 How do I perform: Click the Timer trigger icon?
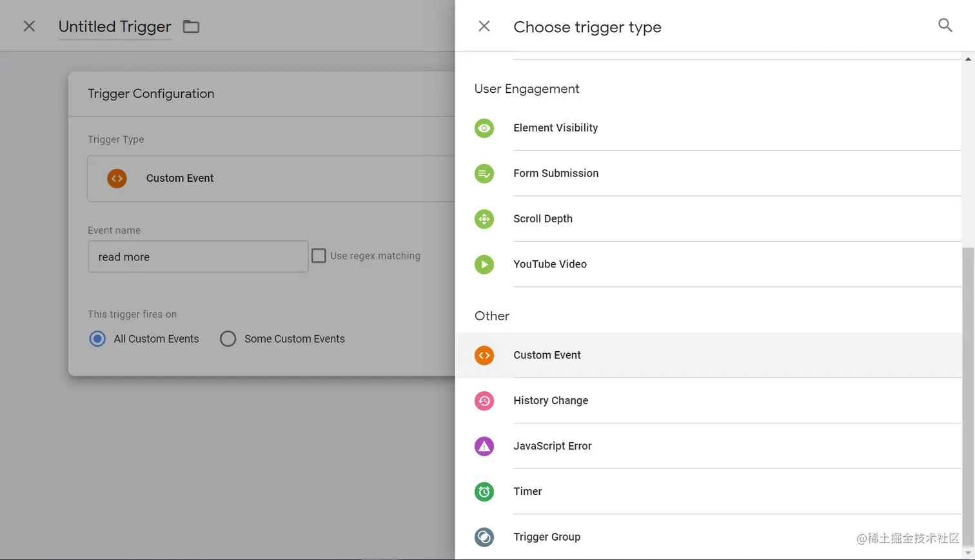(x=484, y=492)
